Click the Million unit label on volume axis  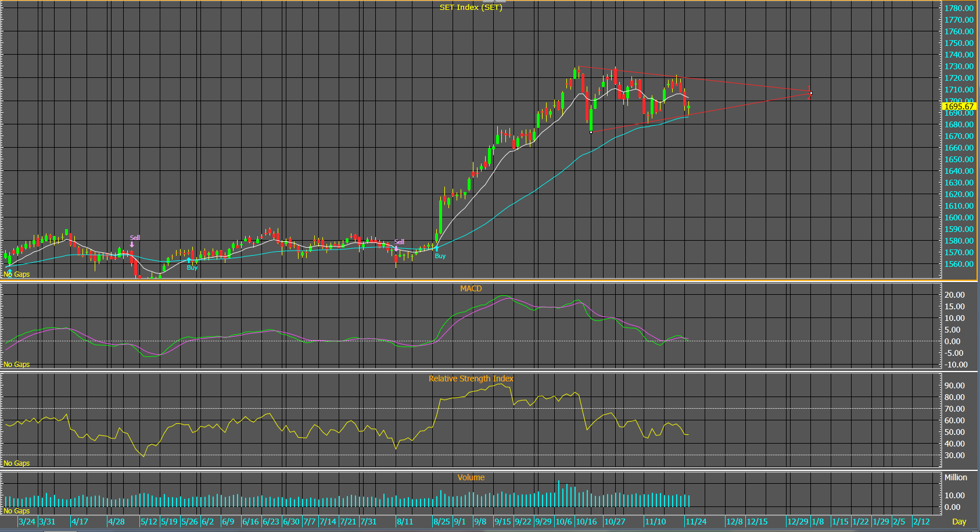[x=956, y=477]
